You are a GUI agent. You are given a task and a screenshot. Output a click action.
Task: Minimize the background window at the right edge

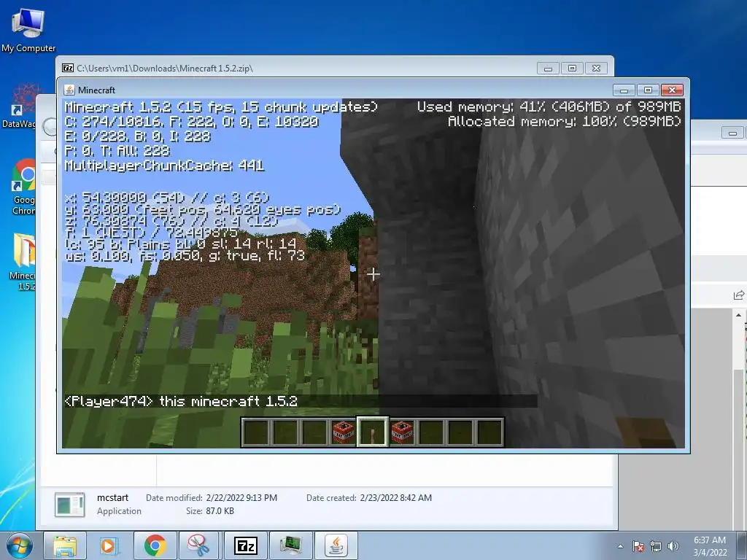732,133
